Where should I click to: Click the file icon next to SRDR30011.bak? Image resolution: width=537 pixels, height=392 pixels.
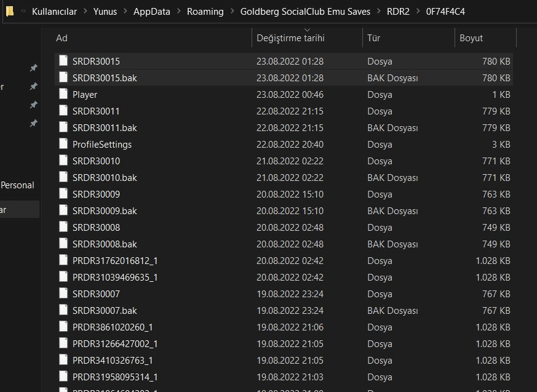tap(63, 127)
